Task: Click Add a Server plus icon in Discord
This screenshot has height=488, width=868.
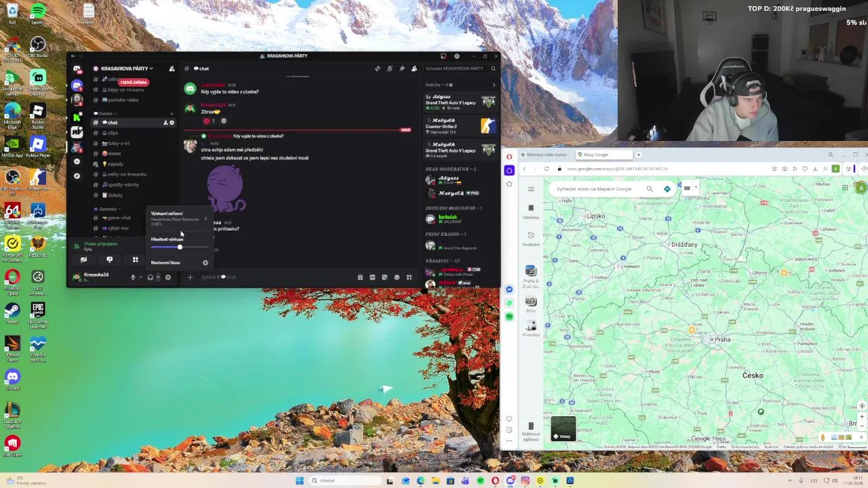Action: pos(77,161)
